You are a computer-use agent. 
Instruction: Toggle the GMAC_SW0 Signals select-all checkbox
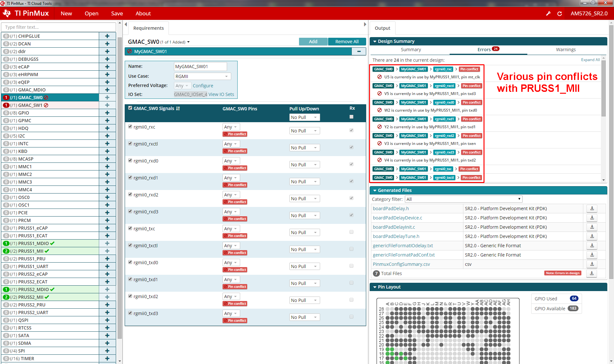(130, 108)
